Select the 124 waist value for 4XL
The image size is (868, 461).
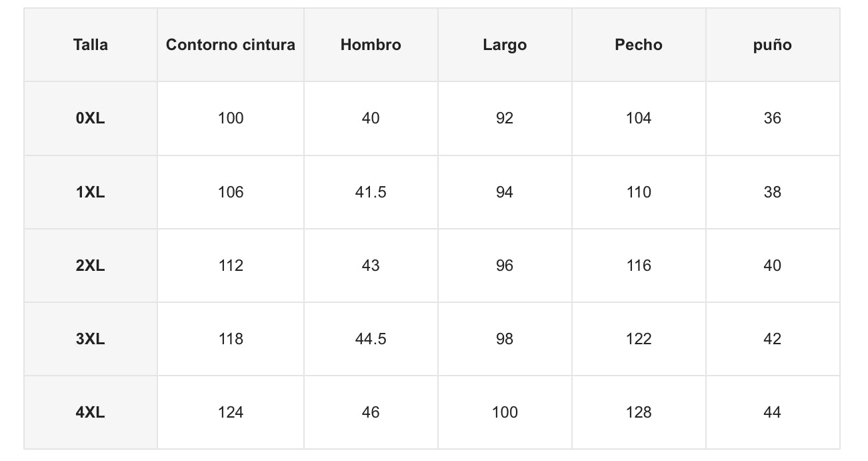[231, 412]
